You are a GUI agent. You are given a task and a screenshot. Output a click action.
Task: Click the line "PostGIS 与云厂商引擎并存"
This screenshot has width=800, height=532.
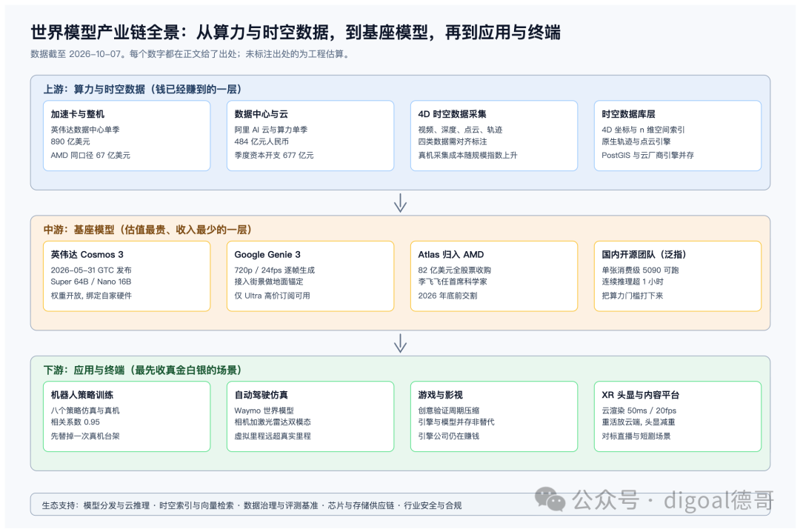(648, 155)
